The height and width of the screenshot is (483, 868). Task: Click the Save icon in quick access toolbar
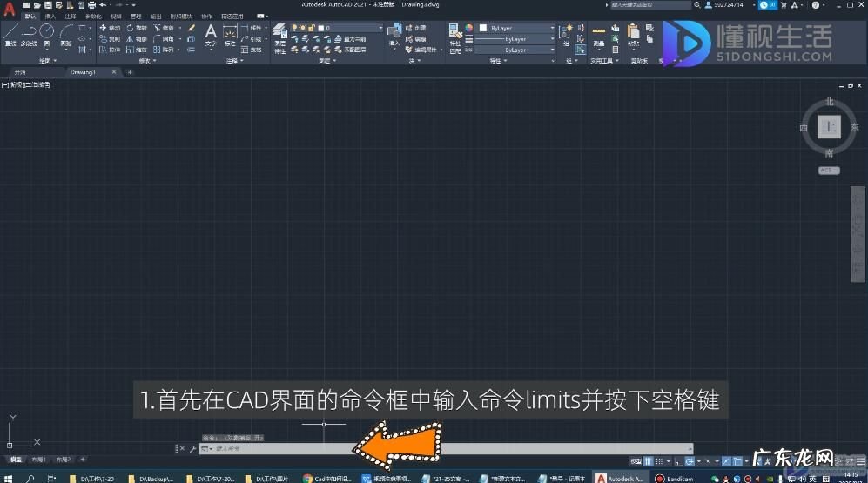click(48, 5)
